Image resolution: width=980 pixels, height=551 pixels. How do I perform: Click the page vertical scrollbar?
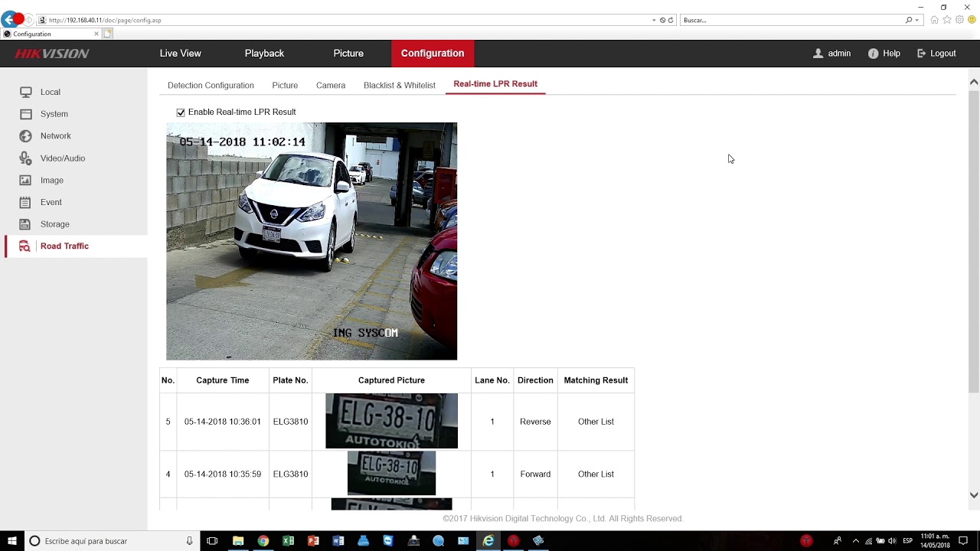(x=974, y=241)
